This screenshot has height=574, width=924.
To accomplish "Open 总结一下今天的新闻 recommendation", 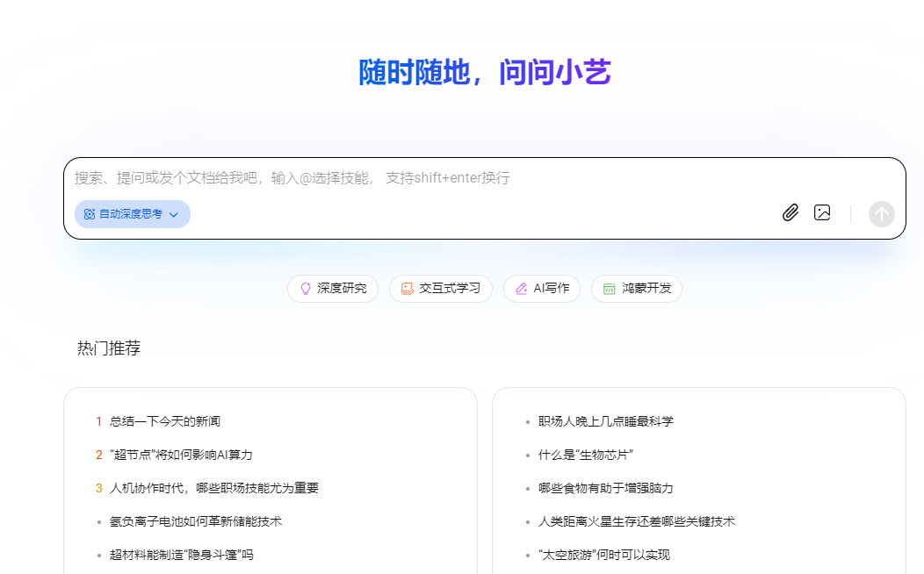I will tap(164, 420).
